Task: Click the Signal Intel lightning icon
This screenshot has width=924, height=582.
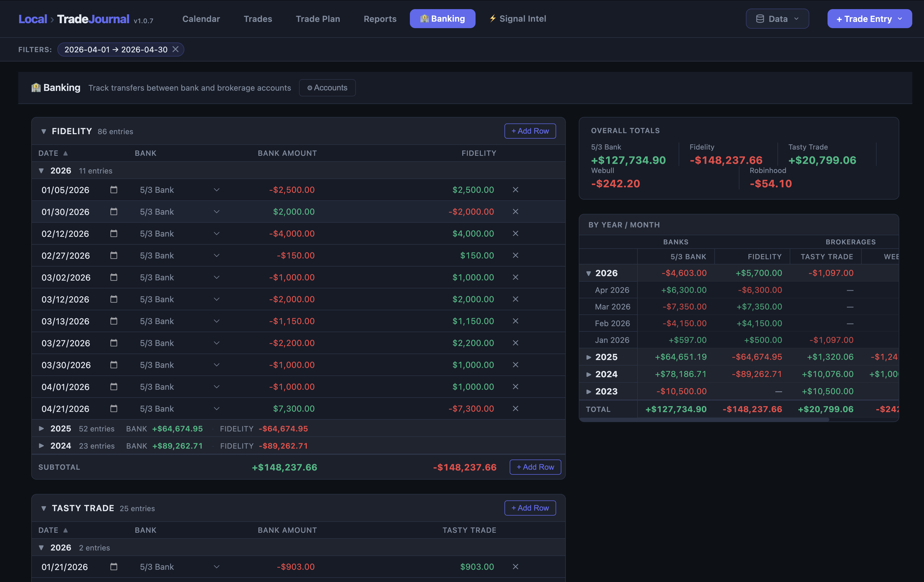Action: click(492, 18)
